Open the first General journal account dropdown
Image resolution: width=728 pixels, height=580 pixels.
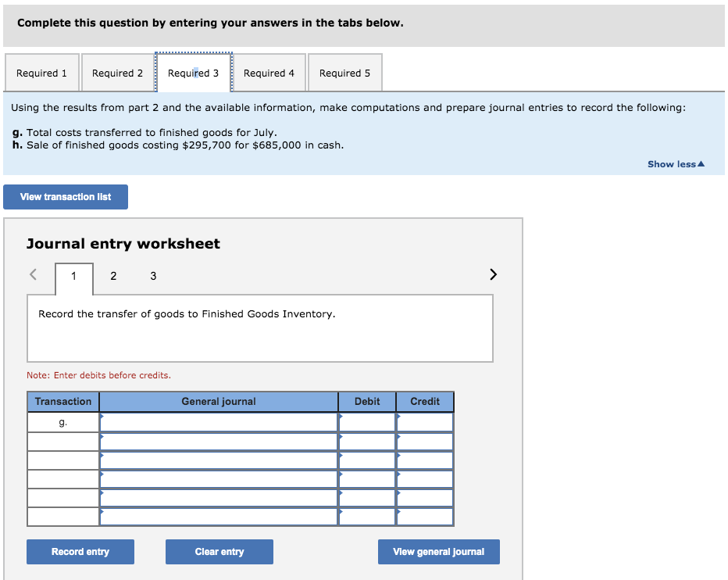click(x=219, y=422)
